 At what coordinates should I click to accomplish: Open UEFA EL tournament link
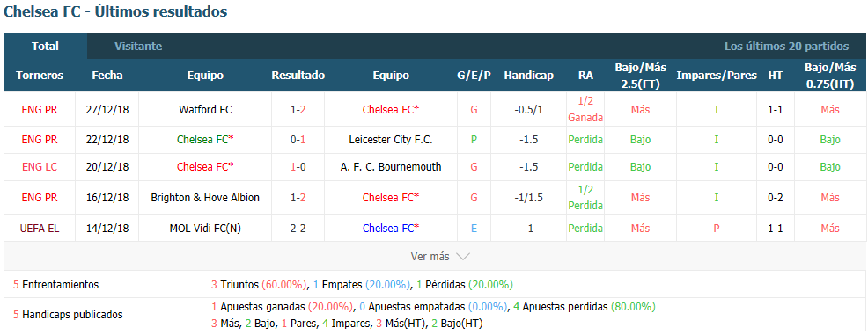coord(40,229)
